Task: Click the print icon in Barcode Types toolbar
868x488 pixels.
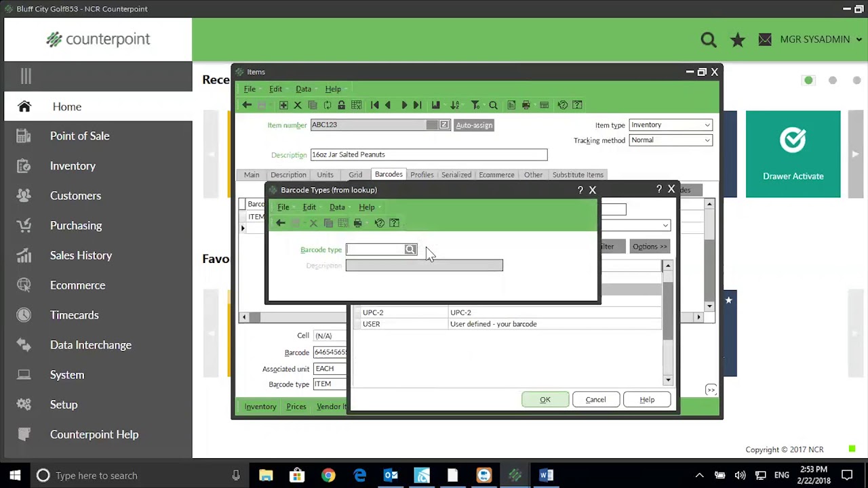Action: coord(358,223)
